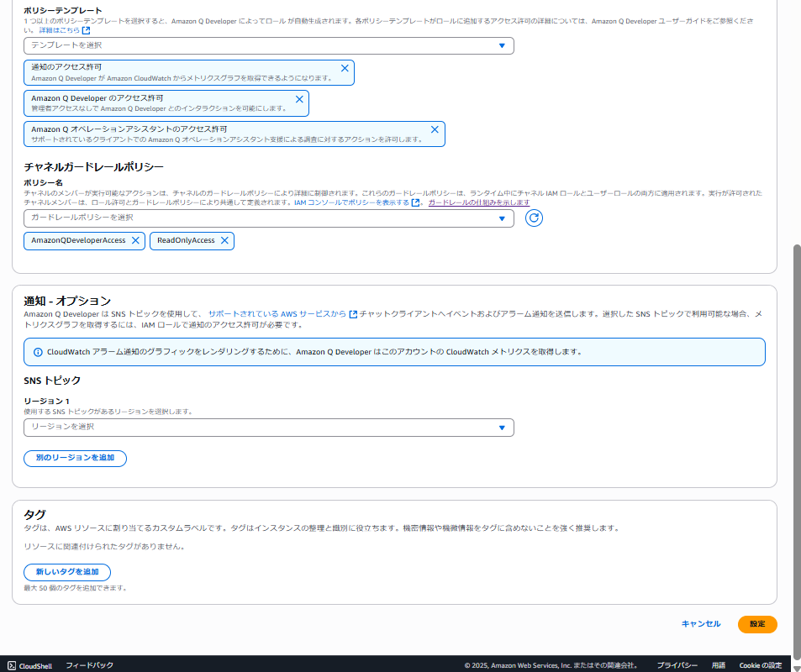
Task: Remove the AmazonQDeveloperAccess guardrail policy
Action: point(135,240)
